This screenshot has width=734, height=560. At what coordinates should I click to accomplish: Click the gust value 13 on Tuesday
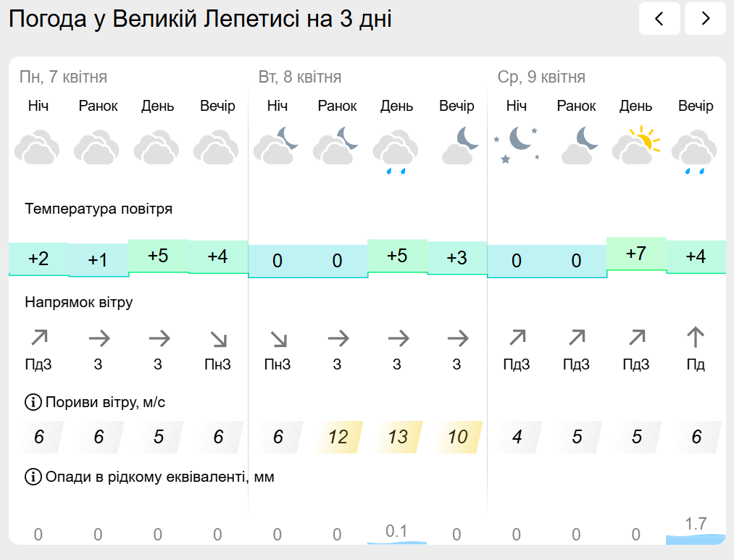pyautogui.click(x=398, y=437)
